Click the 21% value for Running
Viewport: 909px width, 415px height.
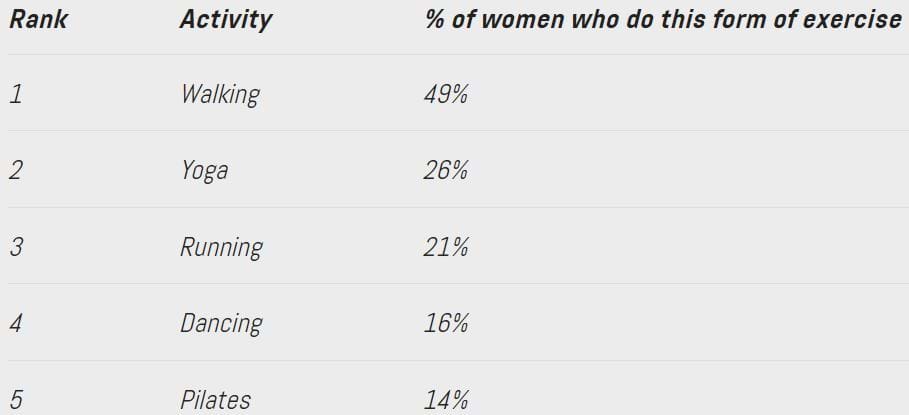pos(445,247)
